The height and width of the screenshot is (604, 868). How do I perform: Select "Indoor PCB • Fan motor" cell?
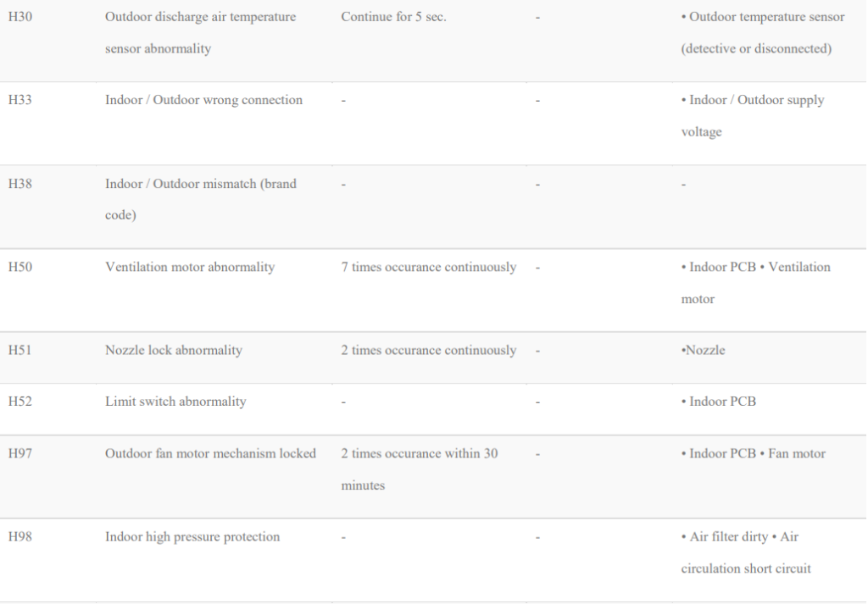coord(754,453)
